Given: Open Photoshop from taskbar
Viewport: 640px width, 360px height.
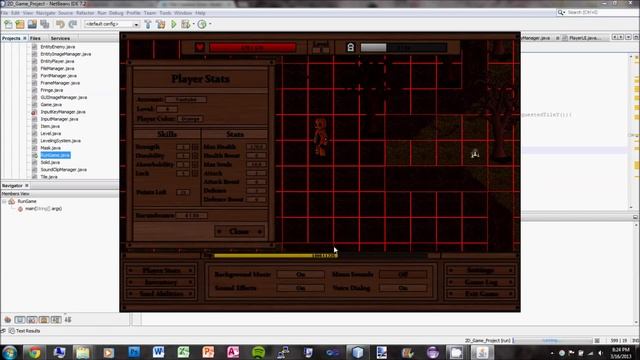Looking at the screenshot, I should click(x=133, y=352).
